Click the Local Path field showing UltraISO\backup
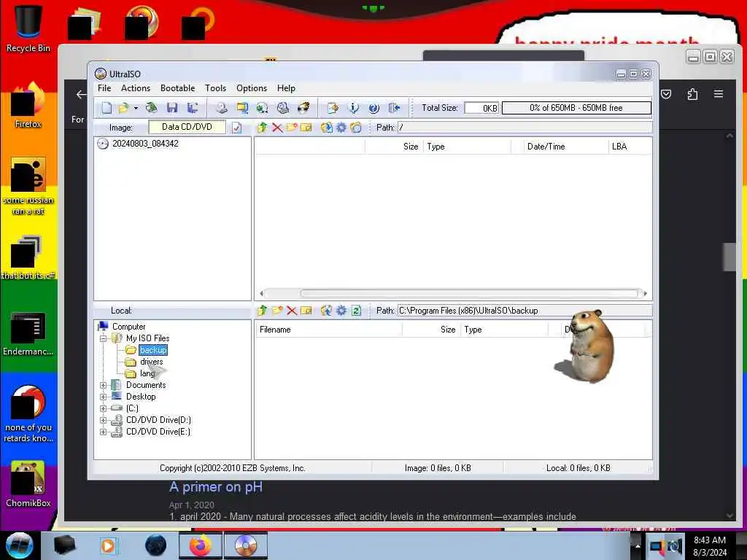This screenshot has height=560, width=747. click(525, 311)
